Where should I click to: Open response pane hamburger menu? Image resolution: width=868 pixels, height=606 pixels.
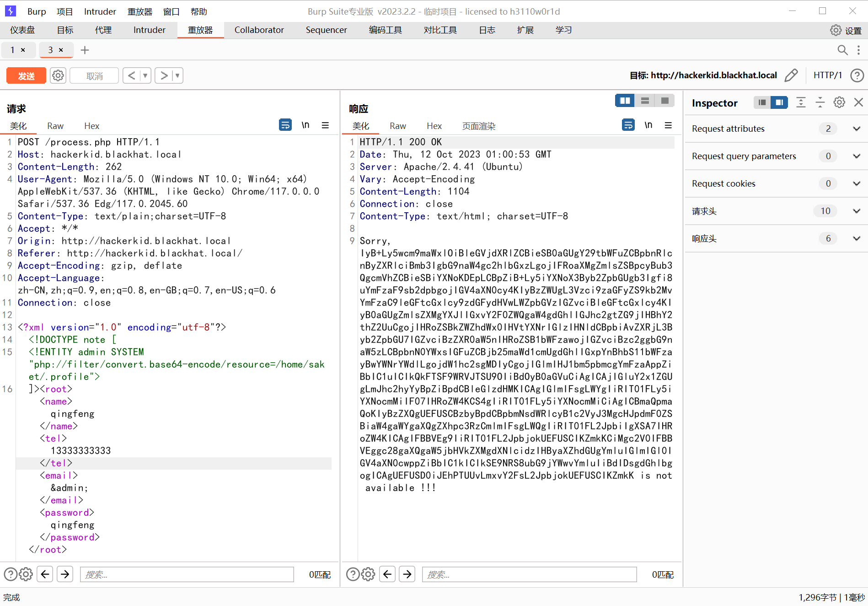point(668,125)
